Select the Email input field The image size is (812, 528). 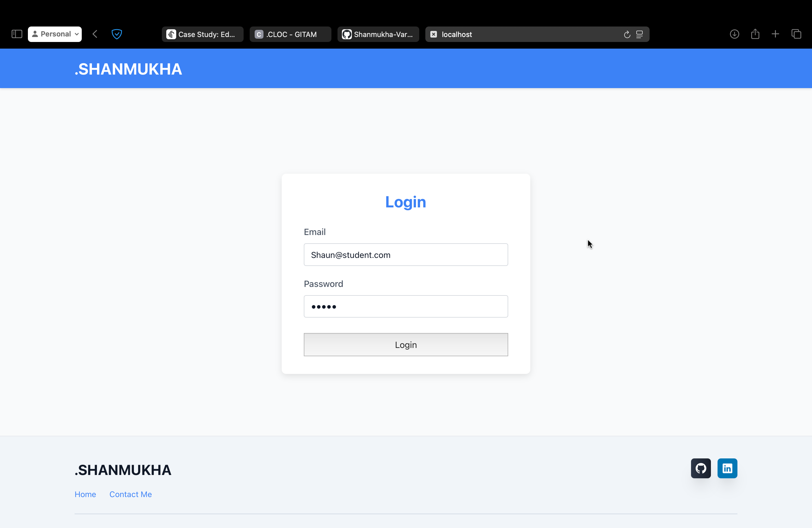click(406, 254)
